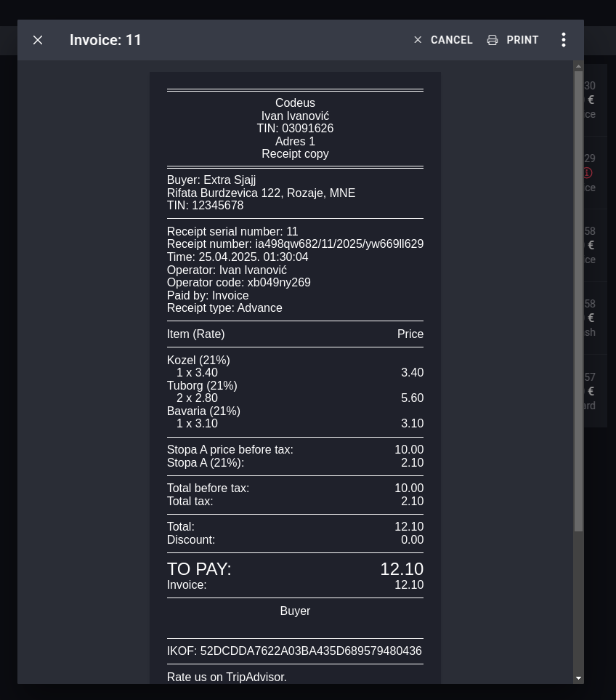Click the Kozel (21%) item line
This screenshot has height=700, width=616.
click(x=198, y=361)
